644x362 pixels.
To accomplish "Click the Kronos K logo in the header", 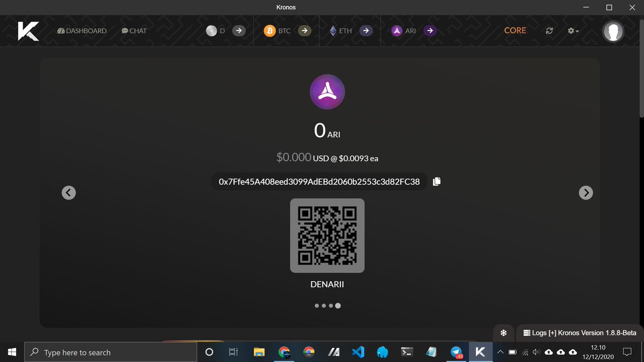I will tap(28, 31).
